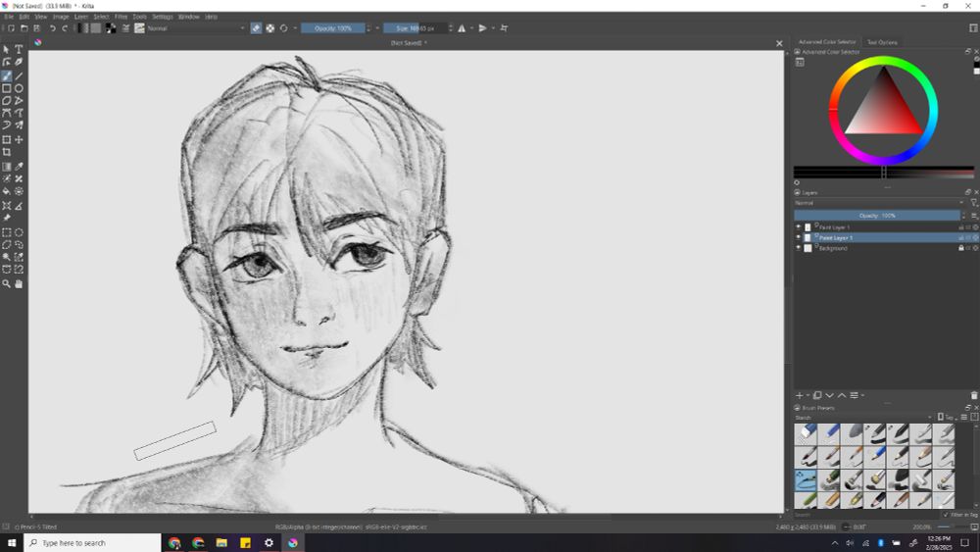Viewport: 980px width, 552px height.
Task: Toggle the Background layer lock
Action: pyautogui.click(x=961, y=248)
